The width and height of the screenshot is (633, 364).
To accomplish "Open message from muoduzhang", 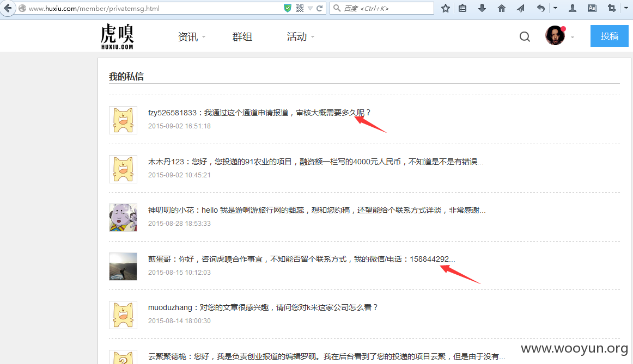I will tap(263, 307).
